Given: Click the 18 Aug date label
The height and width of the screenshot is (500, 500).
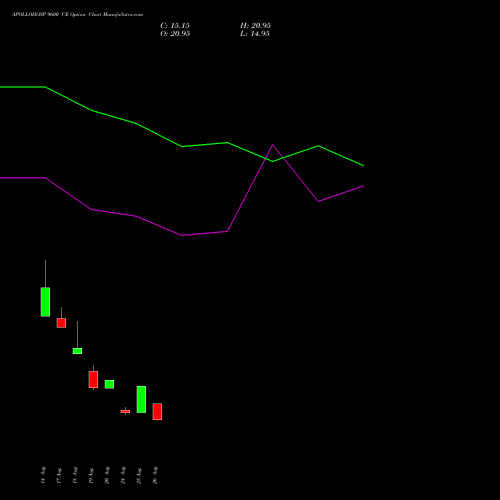Looking at the screenshot, I should 75,475.
